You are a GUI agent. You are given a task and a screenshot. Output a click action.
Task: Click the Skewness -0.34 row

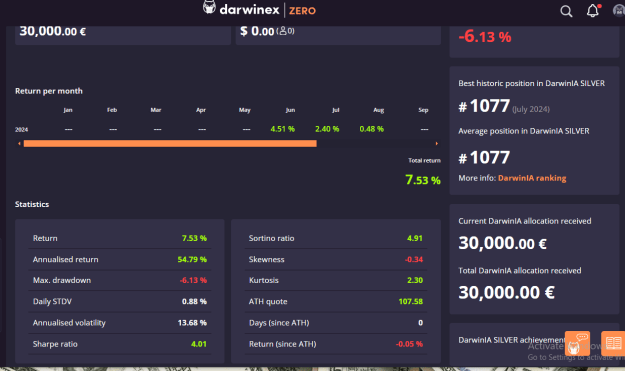point(336,259)
